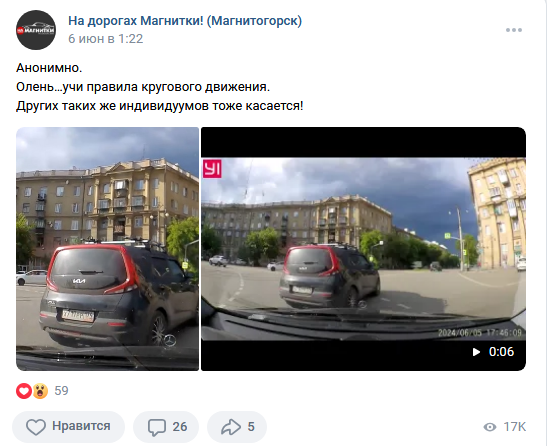Click the share arrow icon

coord(231,427)
